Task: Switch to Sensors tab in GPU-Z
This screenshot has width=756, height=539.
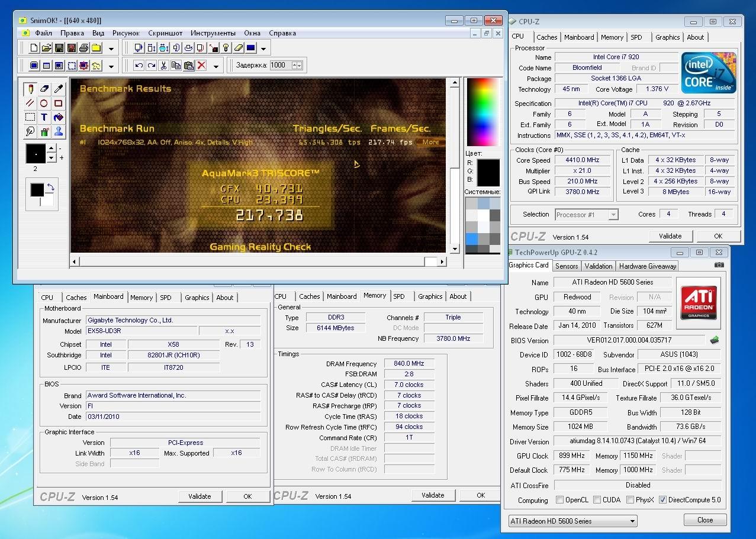Action: coord(567,266)
